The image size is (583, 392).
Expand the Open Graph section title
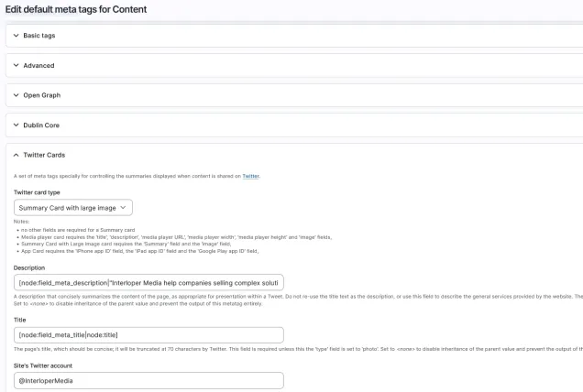point(41,95)
